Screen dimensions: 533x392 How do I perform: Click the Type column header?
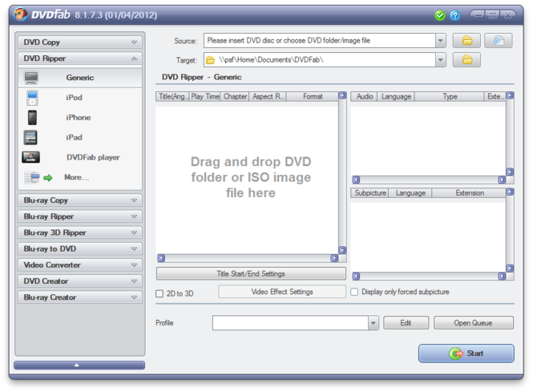450,96
